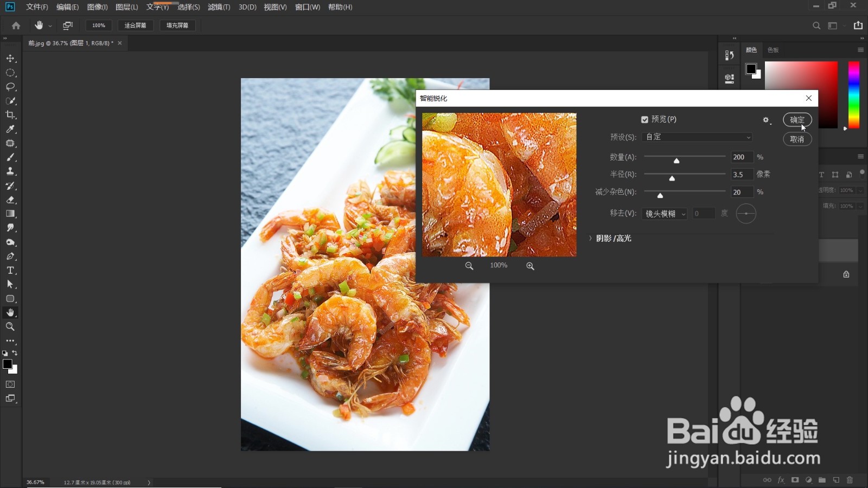This screenshot has width=868, height=488.
Task: Create a new layer group folder
Action: tap(822, 480)
